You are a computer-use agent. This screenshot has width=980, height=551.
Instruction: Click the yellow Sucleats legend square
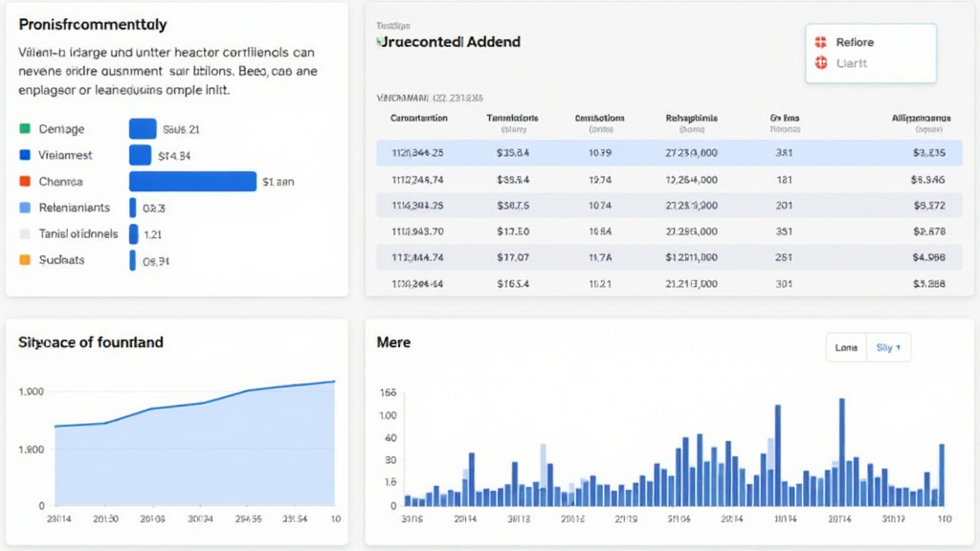[x=25, y=259]
